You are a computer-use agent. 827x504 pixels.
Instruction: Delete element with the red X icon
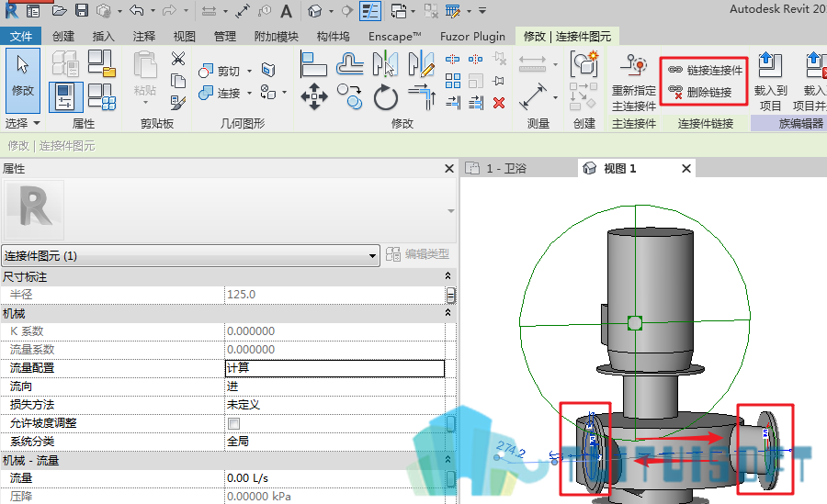pyautogui.click(x=499, y=102)
